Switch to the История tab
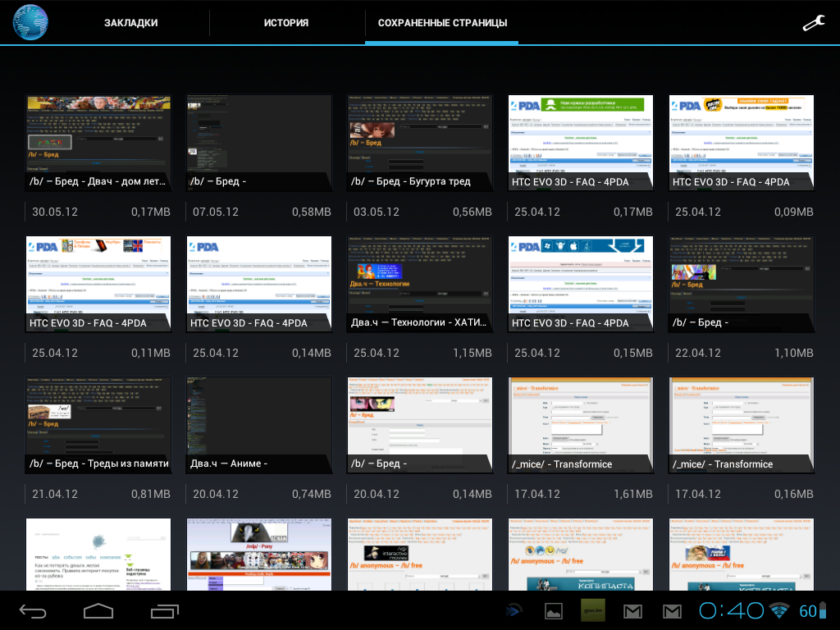Screen dimensions: 840x630 pos(286,23)
